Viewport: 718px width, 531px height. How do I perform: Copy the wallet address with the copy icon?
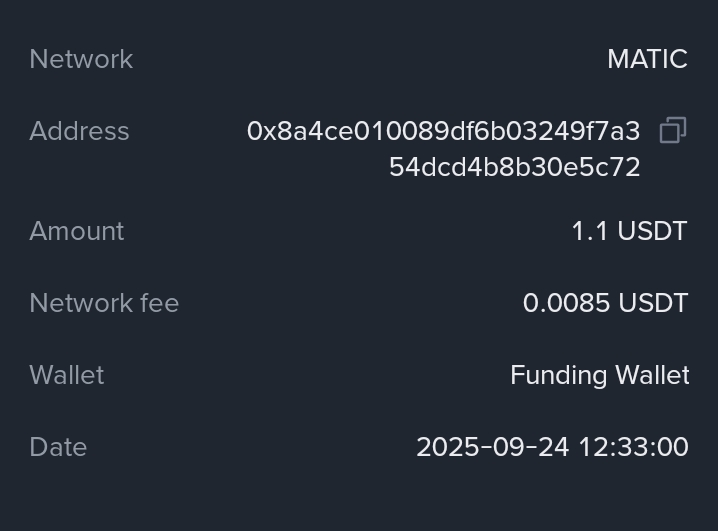point(672,131)
